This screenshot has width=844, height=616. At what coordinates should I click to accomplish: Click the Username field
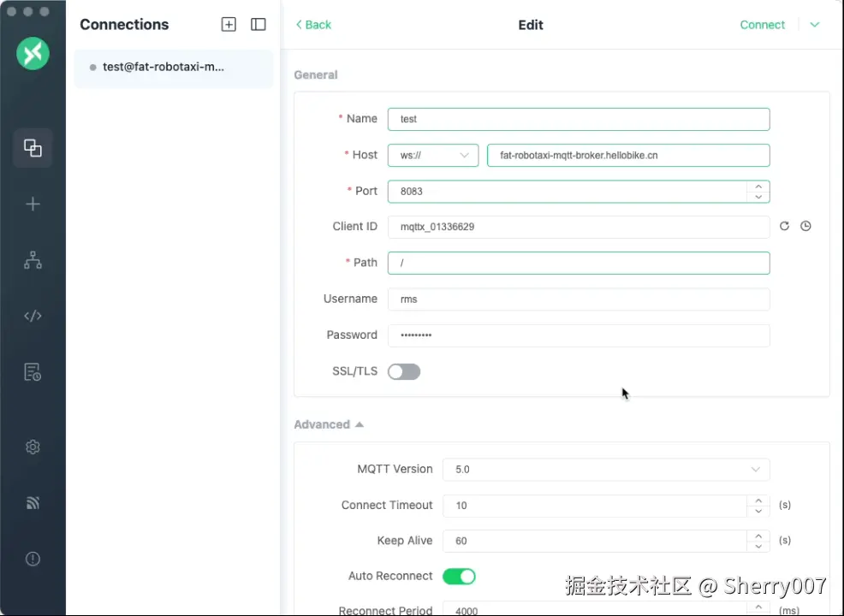tap(579, 299)
